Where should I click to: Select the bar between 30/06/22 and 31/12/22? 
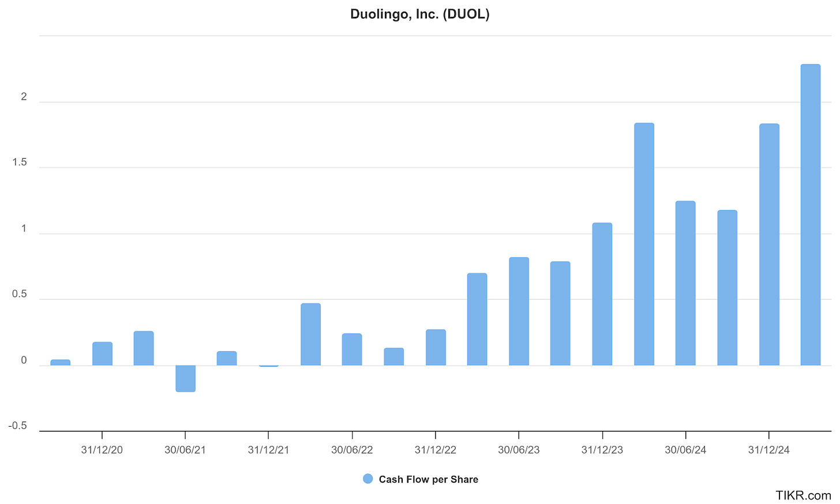tap(394, 356)
